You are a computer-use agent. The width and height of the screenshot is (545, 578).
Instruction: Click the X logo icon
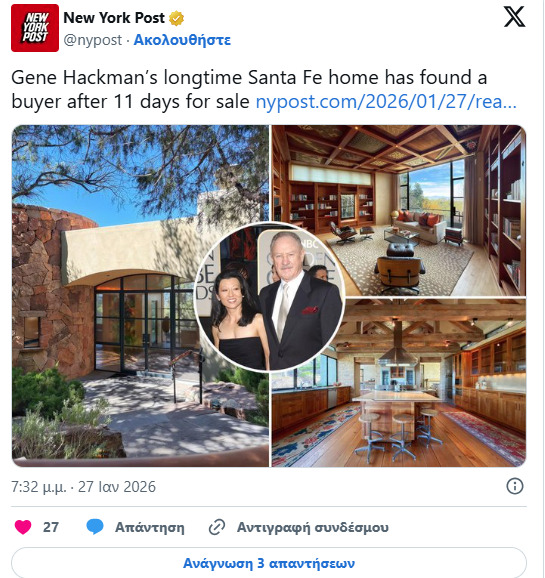click(514, 17)
